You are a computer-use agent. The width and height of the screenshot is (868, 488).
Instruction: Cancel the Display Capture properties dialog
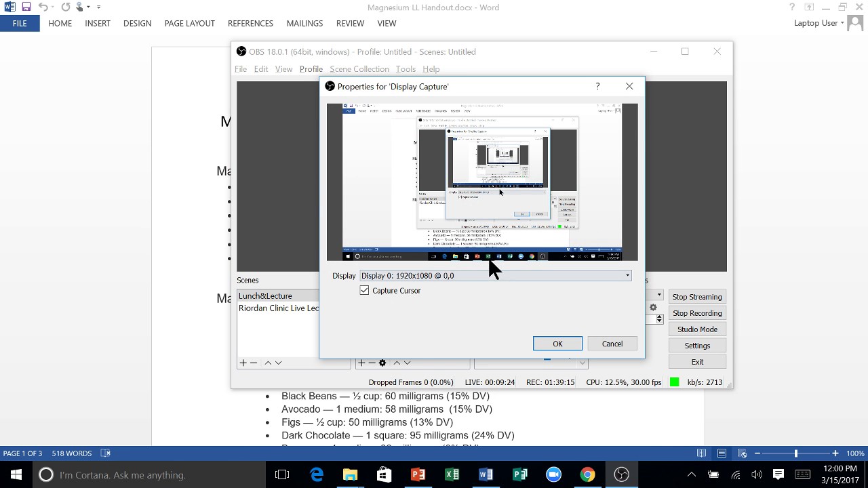click(x=612, y=344)
